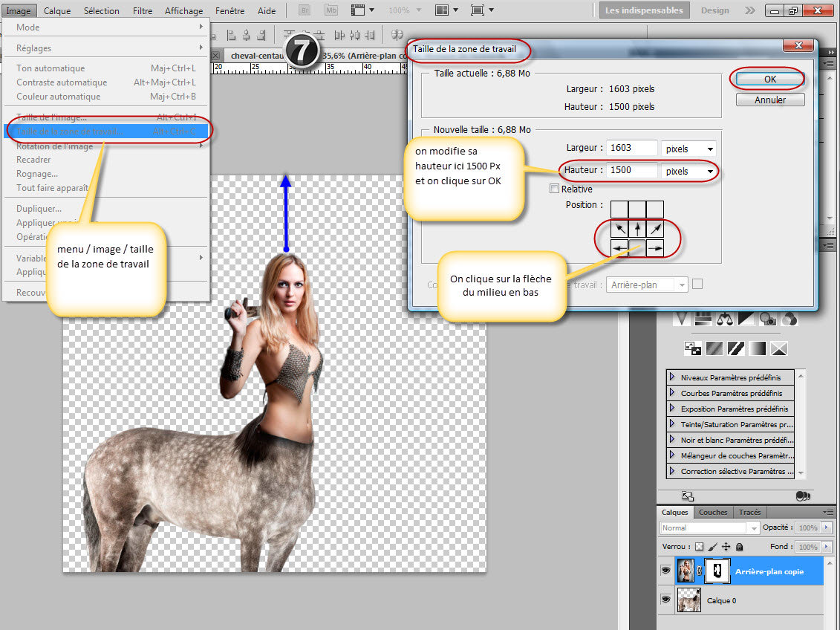Open the Calque menu

56,10
